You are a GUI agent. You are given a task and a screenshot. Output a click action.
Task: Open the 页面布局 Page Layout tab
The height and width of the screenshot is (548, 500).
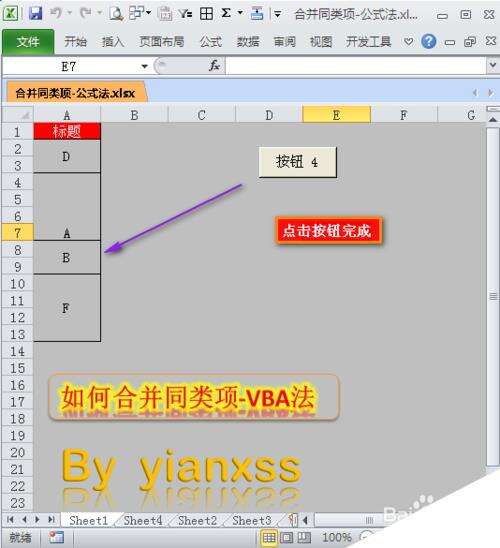tap(162, 42)
